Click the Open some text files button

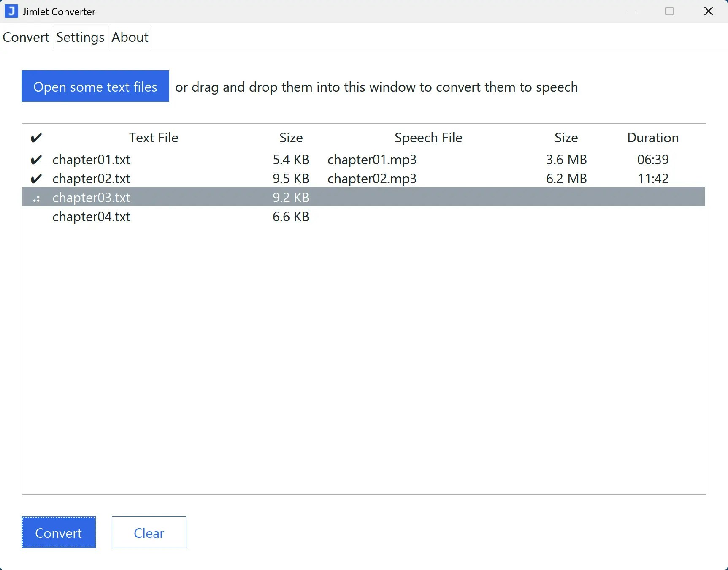[95, 86]
